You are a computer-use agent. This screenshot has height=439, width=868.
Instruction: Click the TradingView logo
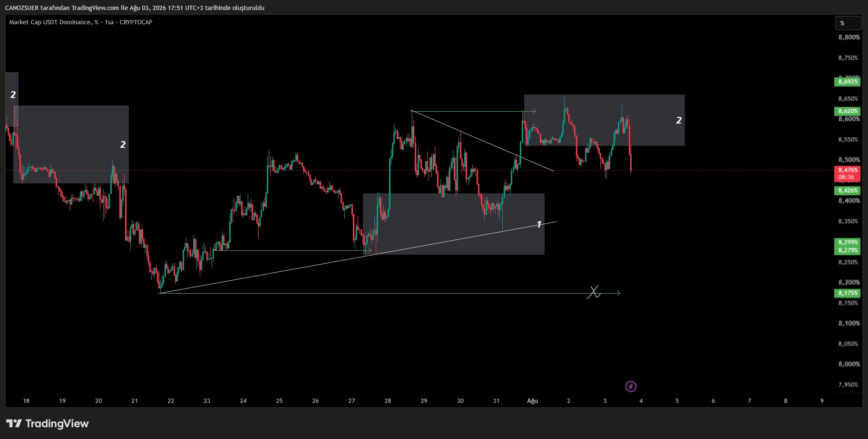coord(48,423)
